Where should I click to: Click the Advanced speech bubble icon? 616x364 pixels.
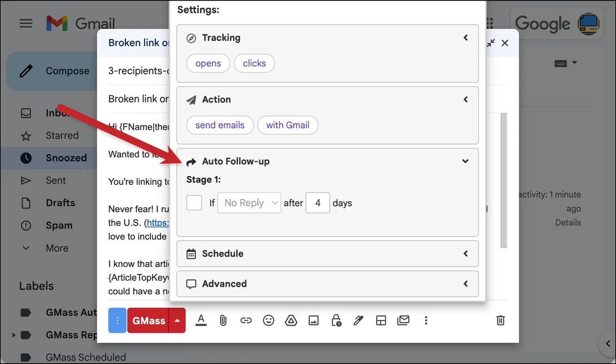pos(191,284)
